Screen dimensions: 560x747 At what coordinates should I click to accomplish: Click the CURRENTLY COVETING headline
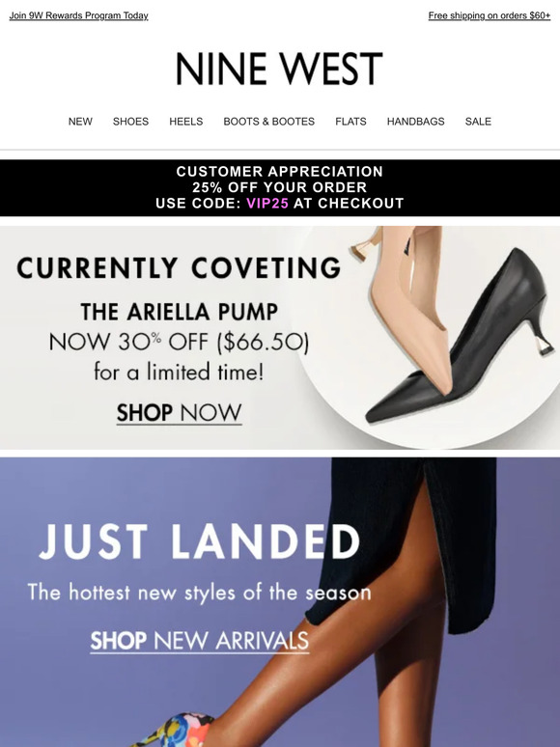pos(180,267)
